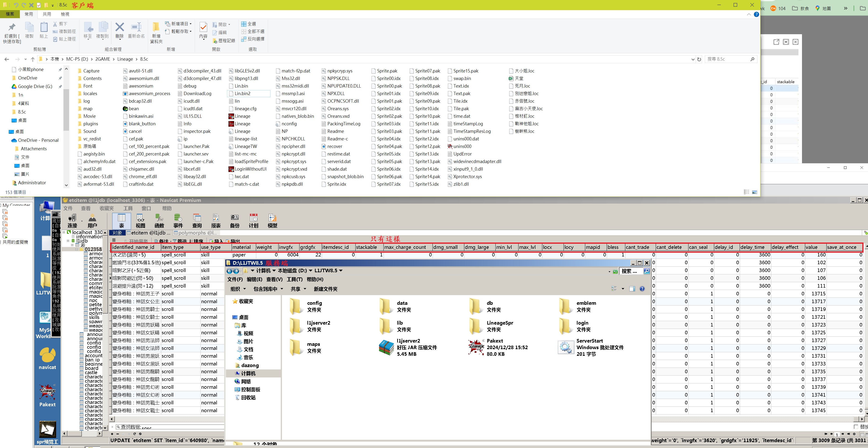Click the search magnifier button in L1JTW8.5 window
This screenshot has height=448, width=868.
tap(647, 271)
